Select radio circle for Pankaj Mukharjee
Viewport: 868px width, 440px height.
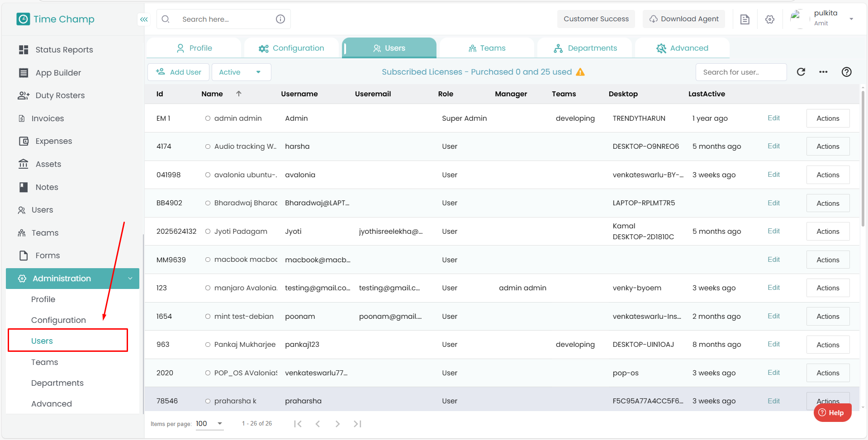tap(208, 345)
